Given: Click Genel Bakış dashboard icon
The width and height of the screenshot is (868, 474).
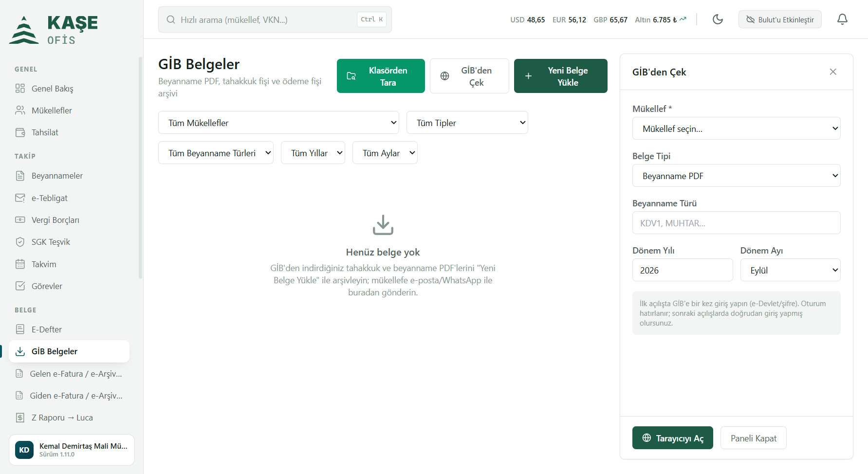Looking at the screenshot, I should point(20,88).
